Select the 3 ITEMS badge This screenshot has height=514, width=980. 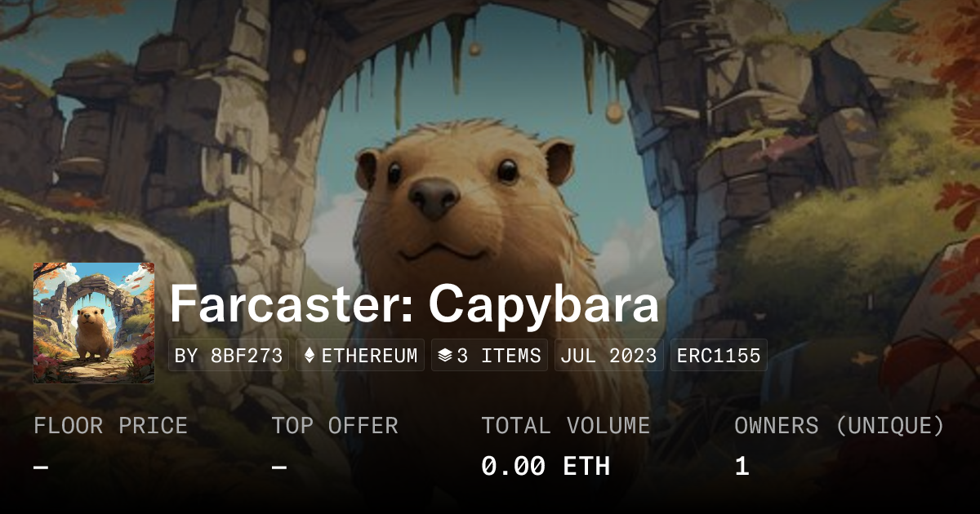click(x=489, y=356)
